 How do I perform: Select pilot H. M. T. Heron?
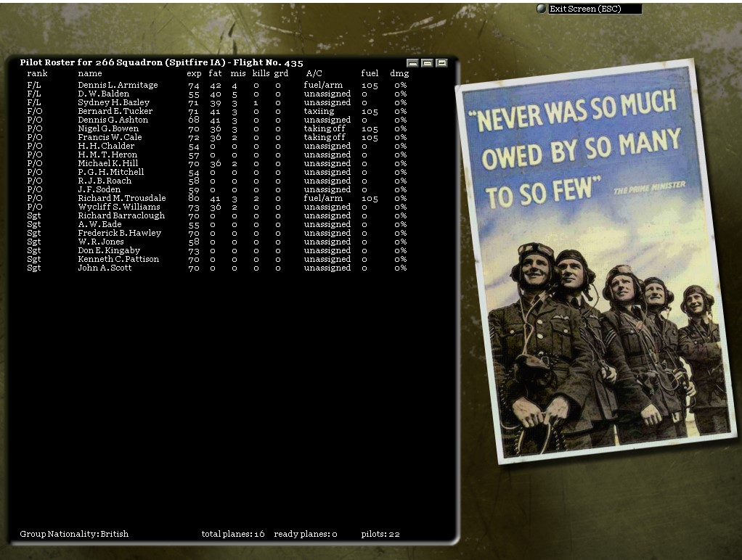(x=107, y=155)
